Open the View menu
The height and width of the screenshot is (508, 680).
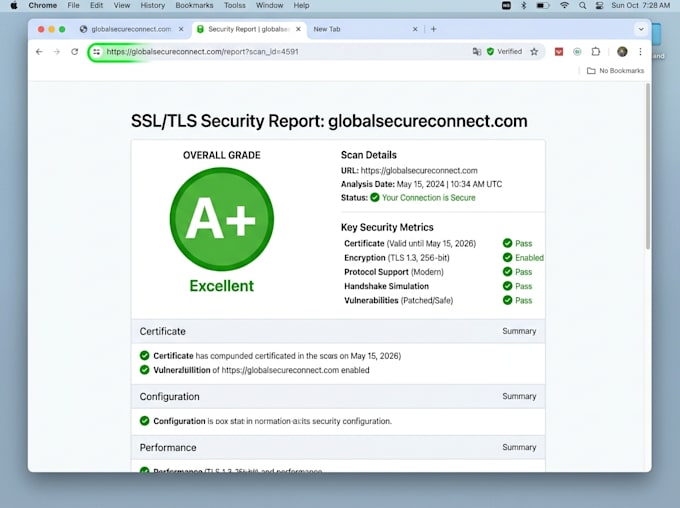122,6
